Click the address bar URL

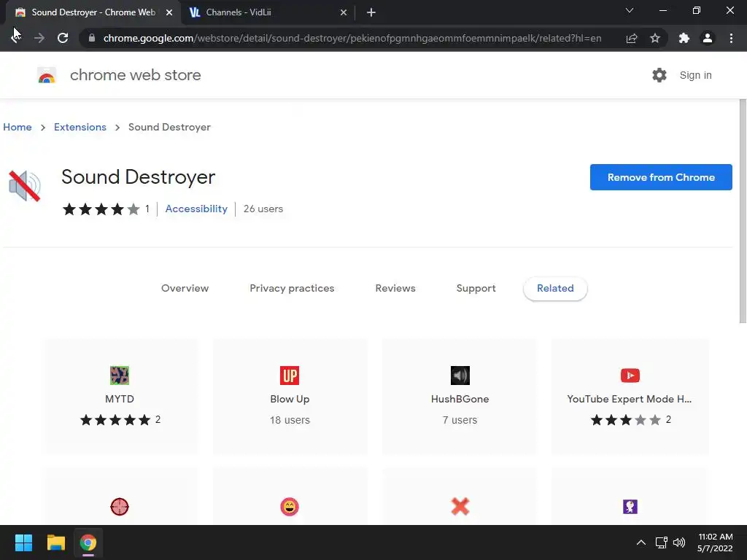tap(352, 38)
